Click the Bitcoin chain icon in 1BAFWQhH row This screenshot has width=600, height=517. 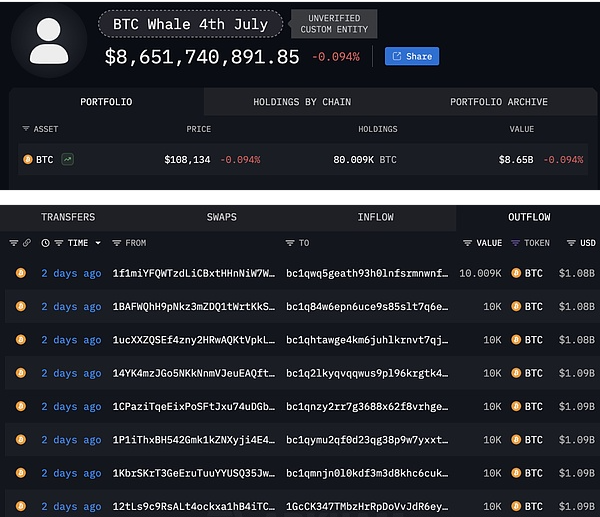pyautogui.click(x=21, y=306)
